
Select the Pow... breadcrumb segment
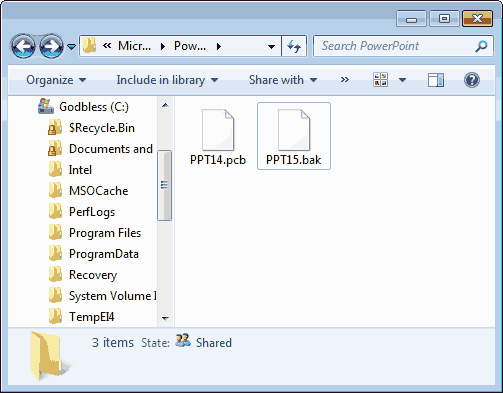pos(190,46)
